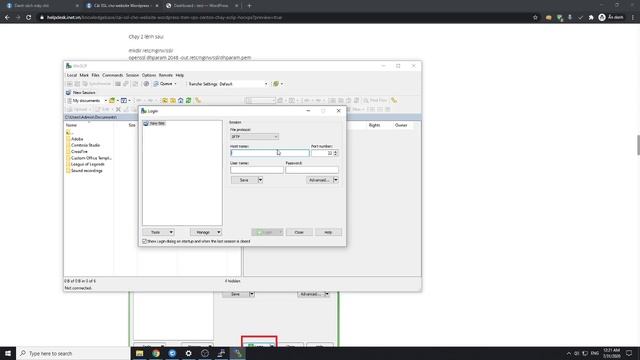The width and height of the screenshot is (640, 360).
Task: Open the Session menu in WinSCP
Action: click(x=132, y=75)
